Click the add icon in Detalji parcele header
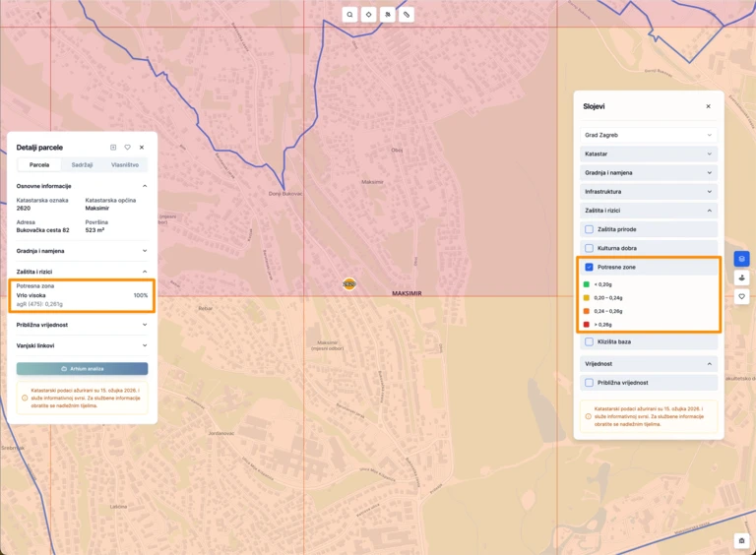The image size is (756, 555). [113, 148]
